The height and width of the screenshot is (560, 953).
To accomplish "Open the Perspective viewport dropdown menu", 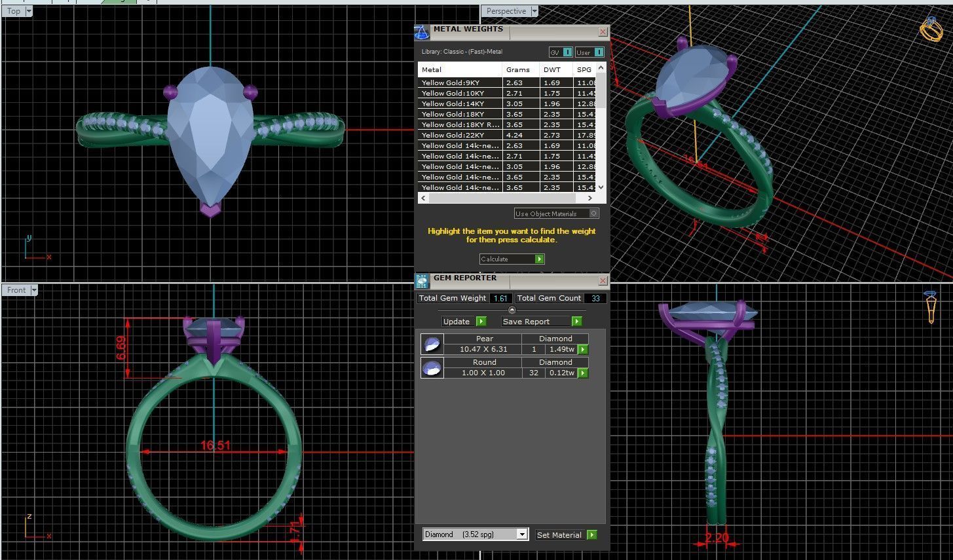I will [x=534, y=11].
